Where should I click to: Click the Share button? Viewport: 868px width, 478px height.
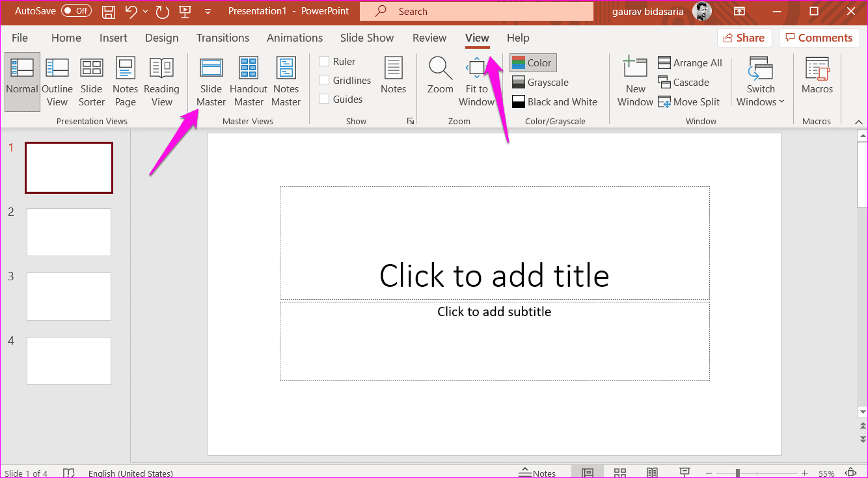click(744, 37)
